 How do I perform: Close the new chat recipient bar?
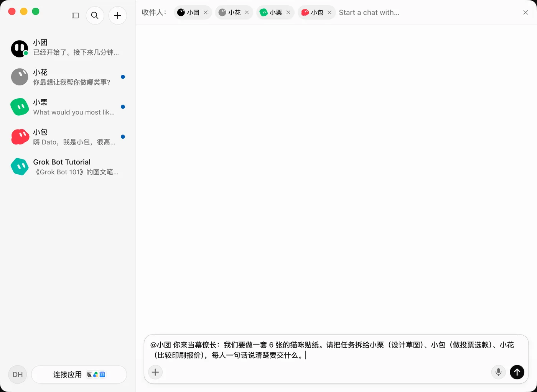(x=525, y=13)
